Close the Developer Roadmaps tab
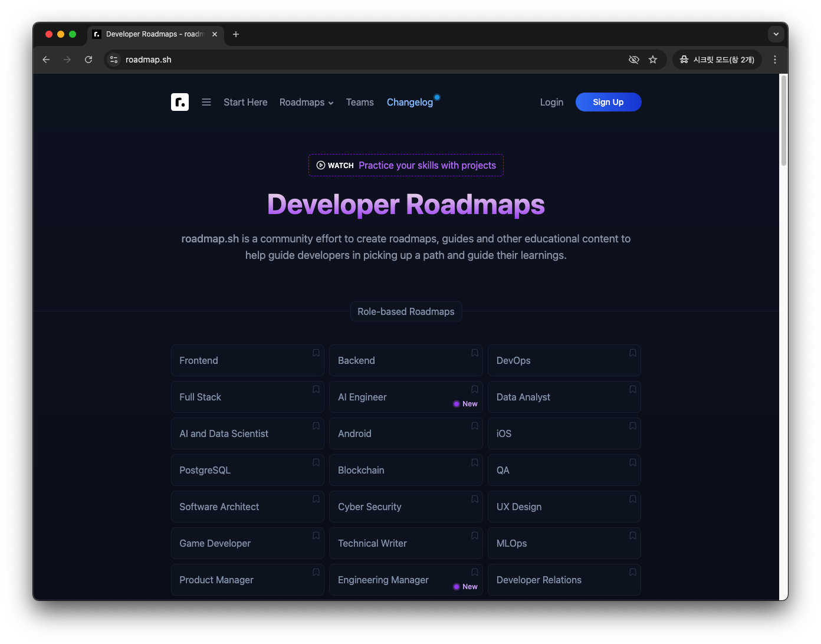This screenshot has height=644, width=821. [x=215, y=34]
